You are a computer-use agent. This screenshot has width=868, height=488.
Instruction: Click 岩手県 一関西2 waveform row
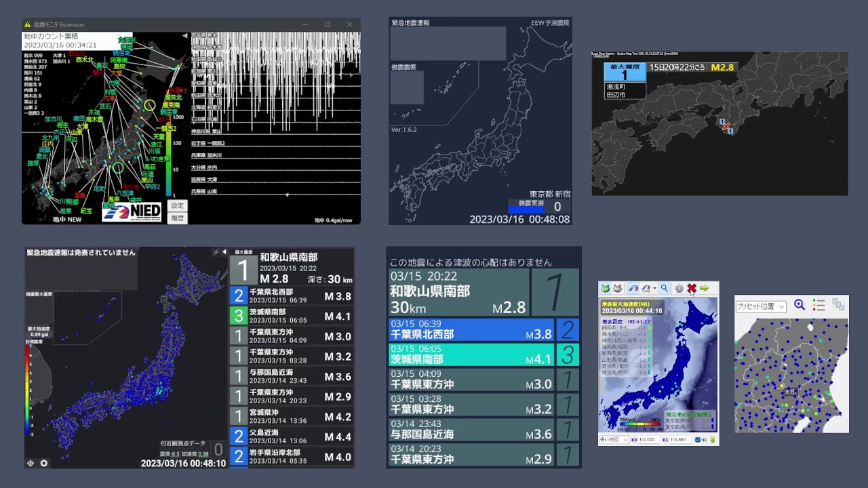point(276,144)
